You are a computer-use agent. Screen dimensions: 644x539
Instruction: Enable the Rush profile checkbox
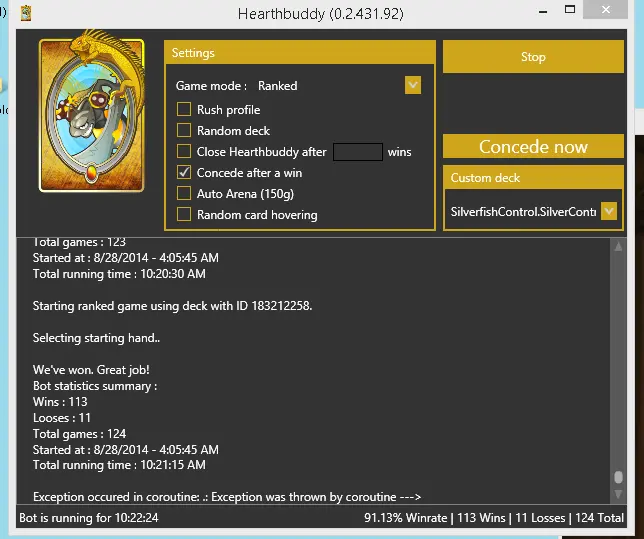[x=184, y=110]
